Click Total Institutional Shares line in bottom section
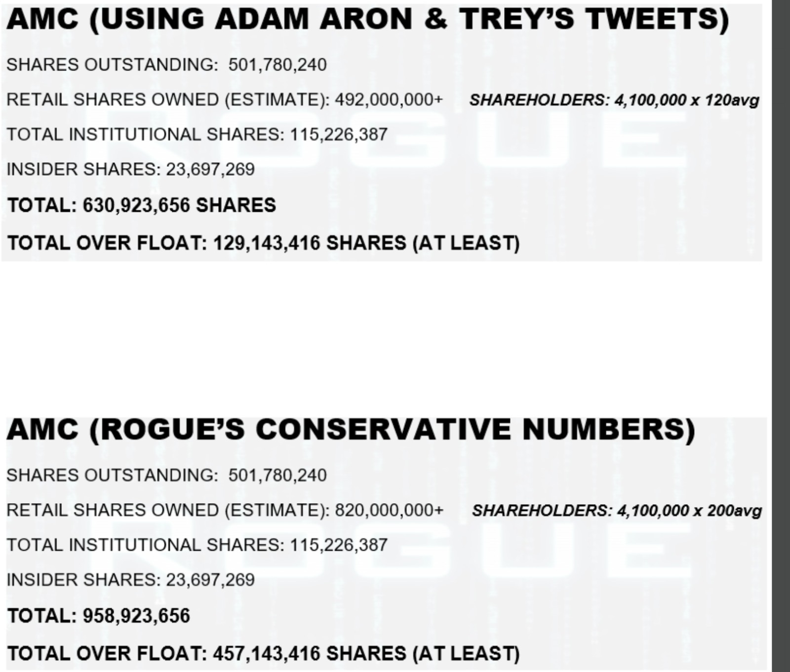 tap(197, 545)
